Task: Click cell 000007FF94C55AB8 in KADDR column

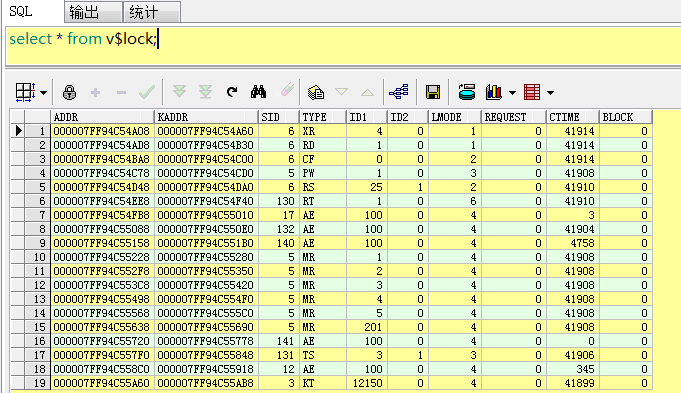Action: pos(206,383)
